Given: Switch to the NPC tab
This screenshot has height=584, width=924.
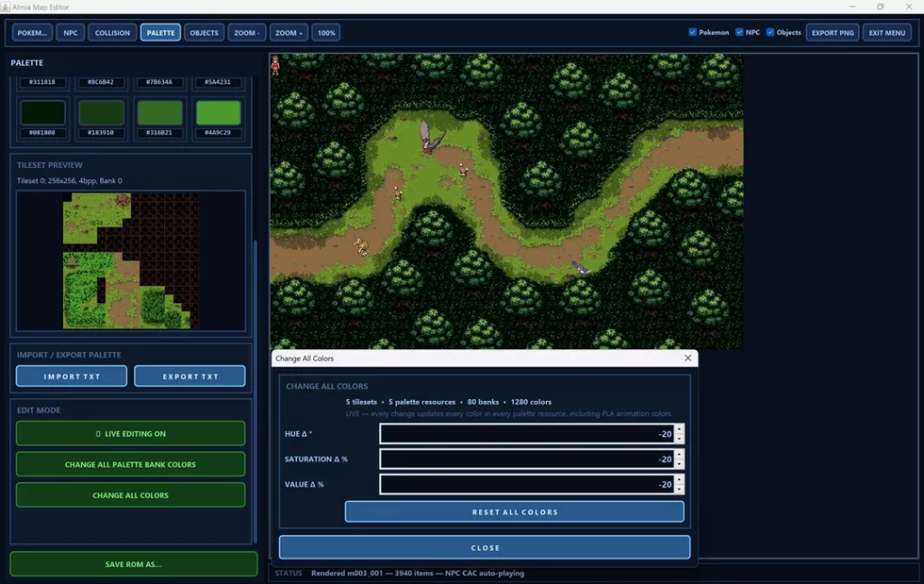Looking at the screenshot, I should [x=70, y=32].
